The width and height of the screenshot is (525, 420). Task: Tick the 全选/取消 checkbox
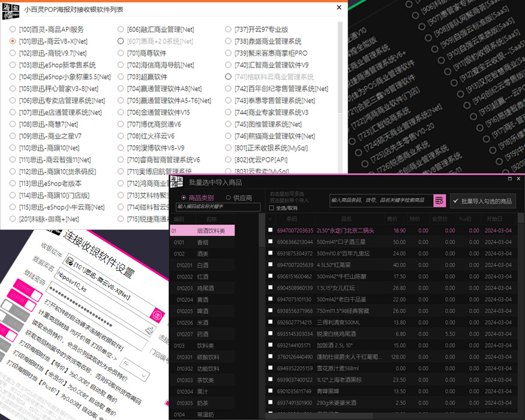click(x=272, y=208)
